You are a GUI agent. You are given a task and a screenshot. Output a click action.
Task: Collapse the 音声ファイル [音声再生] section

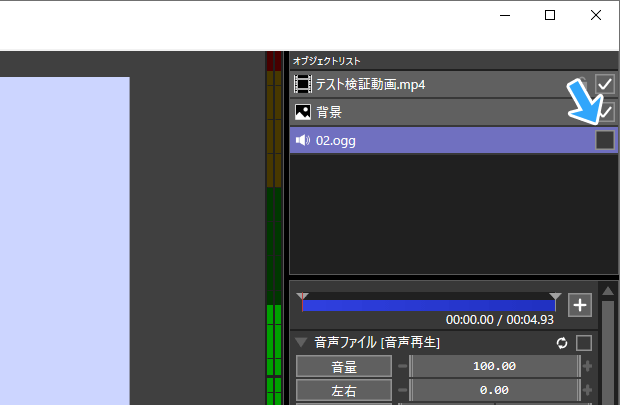point(301,343)
